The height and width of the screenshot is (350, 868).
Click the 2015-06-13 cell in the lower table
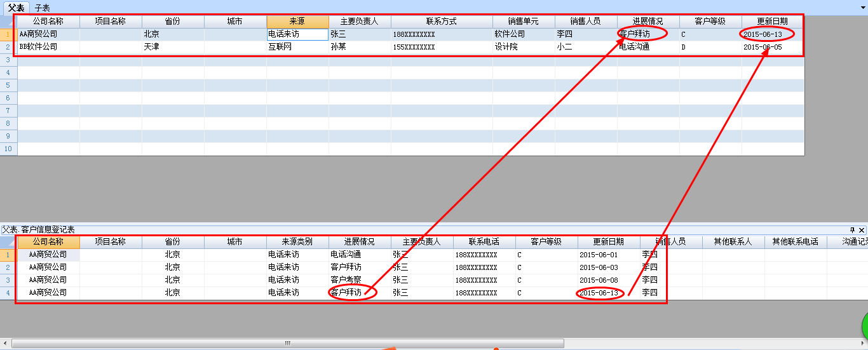point(609,293)
